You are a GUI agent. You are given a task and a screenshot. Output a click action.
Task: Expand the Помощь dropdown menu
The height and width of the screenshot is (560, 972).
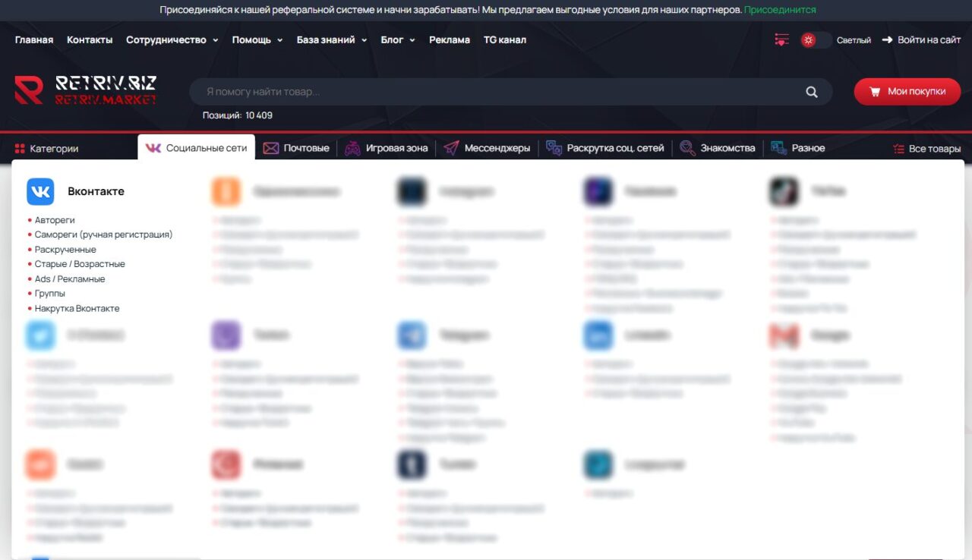(257, 40)
